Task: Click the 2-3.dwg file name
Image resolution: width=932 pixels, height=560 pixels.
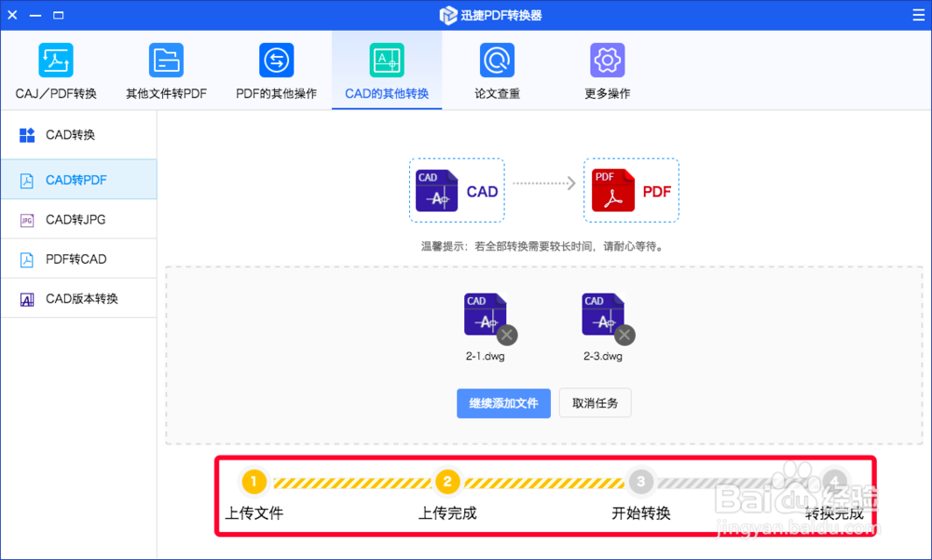Action: (x=603, y=356)
